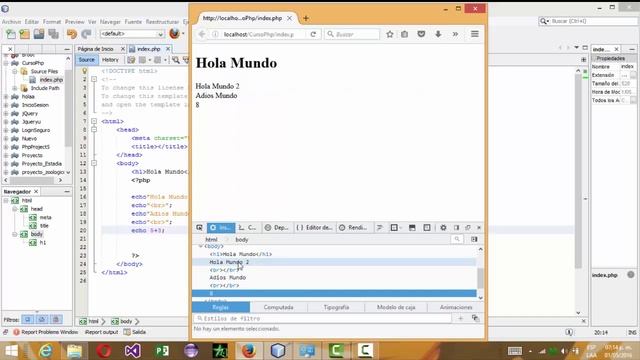The image size is (640, 360).
Task: Run project with the Firefox browser icon
Action: (174, 33)
